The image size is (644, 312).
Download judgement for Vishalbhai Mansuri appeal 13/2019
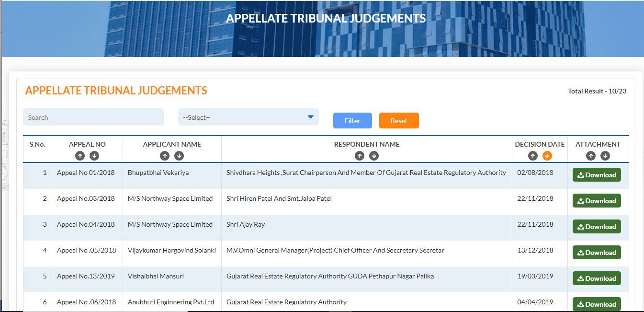point(596,278)
